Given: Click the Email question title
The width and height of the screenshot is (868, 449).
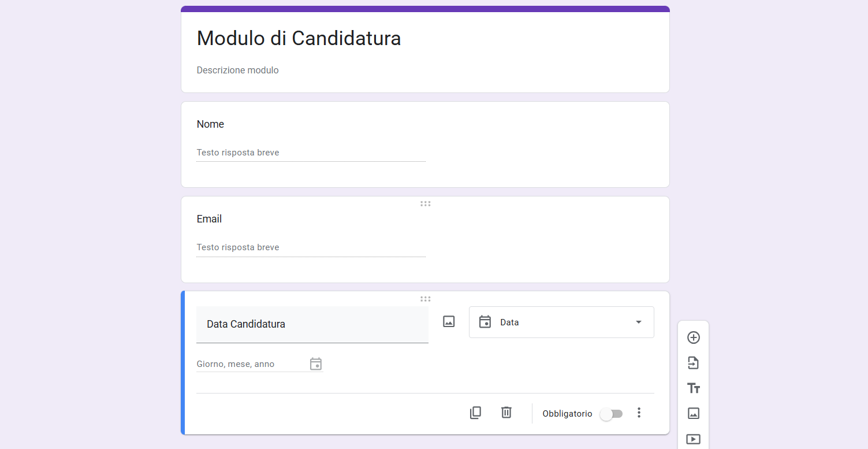Looking at the screenshot, I should click(x=209, y=218).
